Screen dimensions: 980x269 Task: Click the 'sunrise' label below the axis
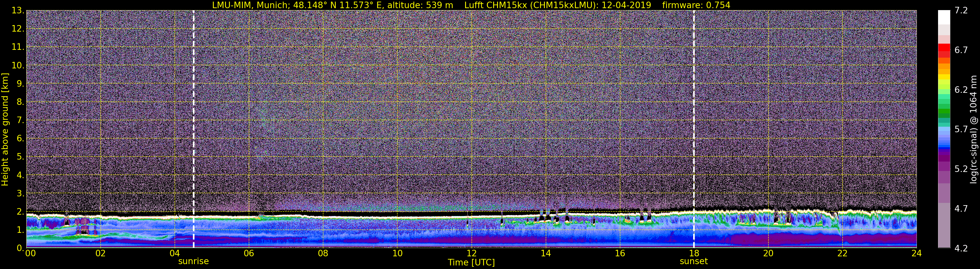(193, 262)
